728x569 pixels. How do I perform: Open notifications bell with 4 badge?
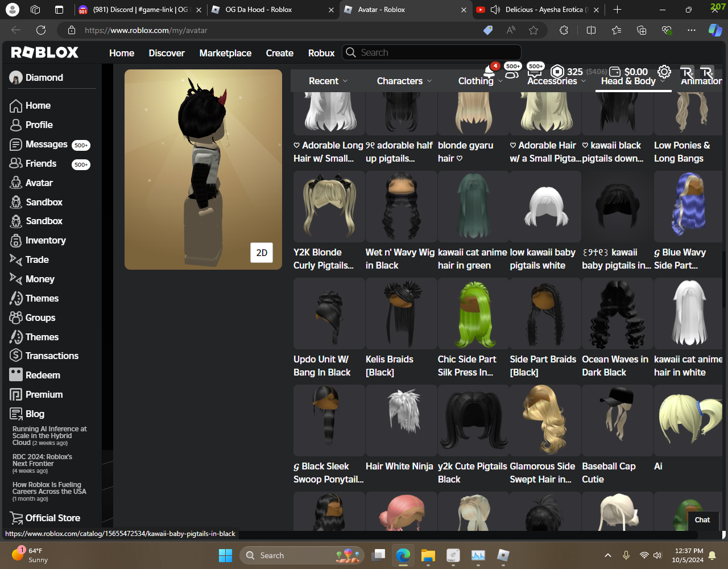click(489, 71)
